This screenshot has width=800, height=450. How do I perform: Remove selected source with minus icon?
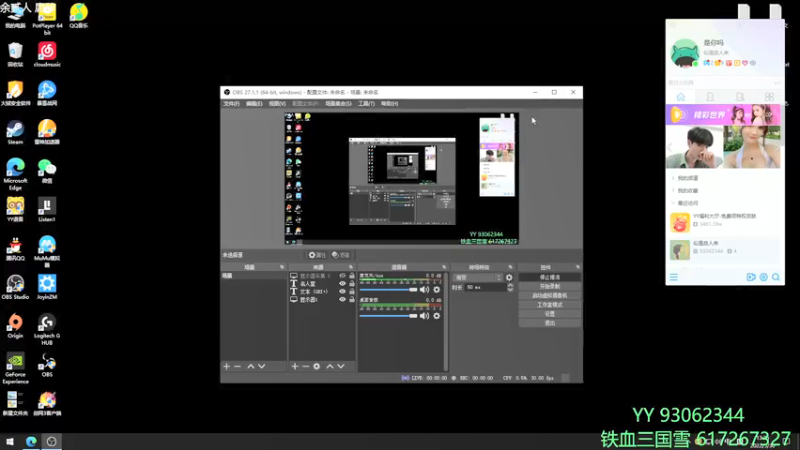305,366
